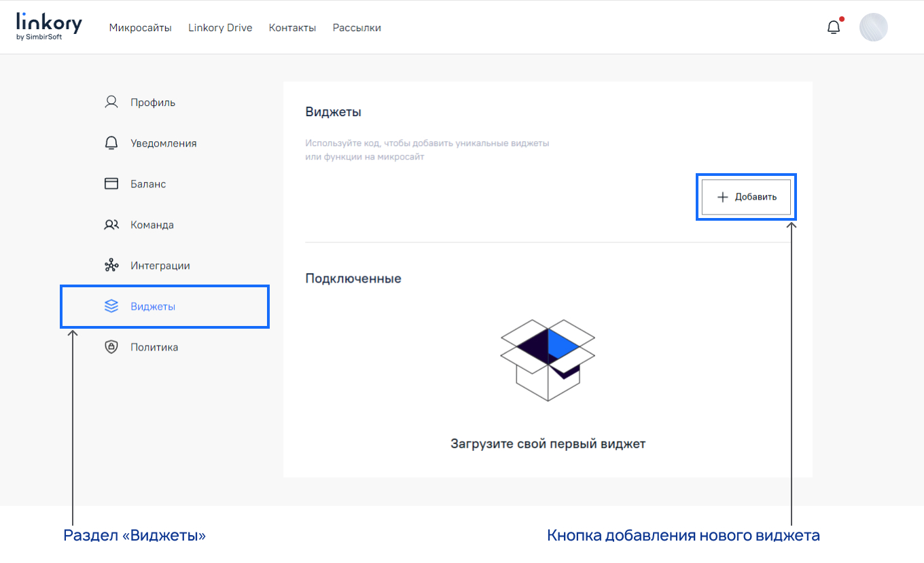Navigate to Linkory Drive
Image resolution: width=924 pixels, height=563 pixels.
[x=219, y=28]
